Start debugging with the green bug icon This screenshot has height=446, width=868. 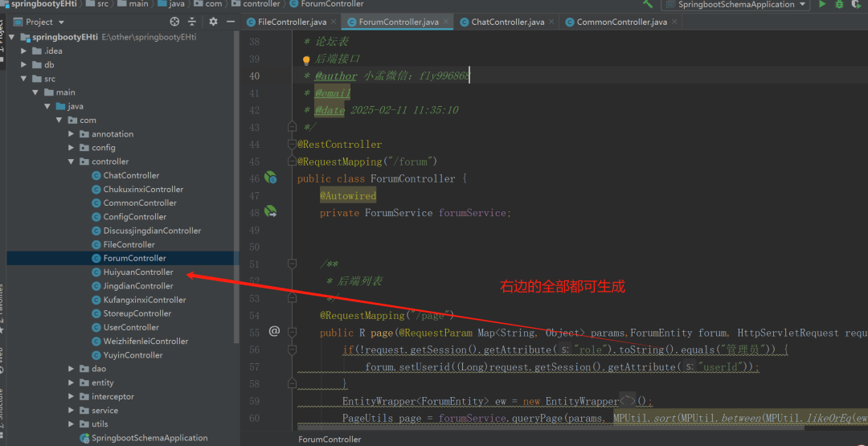[x=839, y=5]
